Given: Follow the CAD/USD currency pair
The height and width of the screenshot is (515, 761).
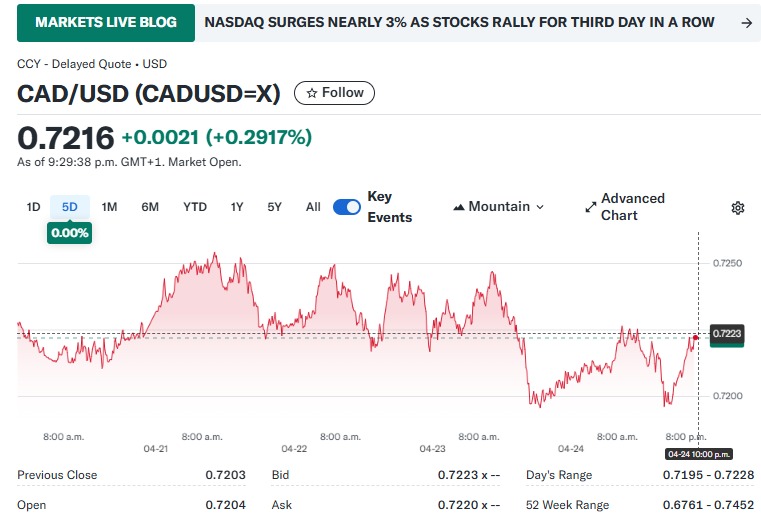Looking at the screenshot, I should pos(335,93).
